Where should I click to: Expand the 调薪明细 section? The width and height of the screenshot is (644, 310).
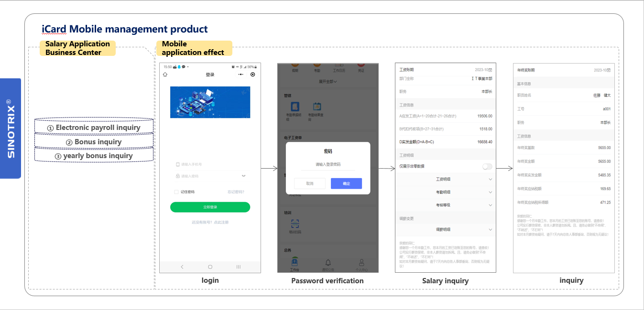446,229
